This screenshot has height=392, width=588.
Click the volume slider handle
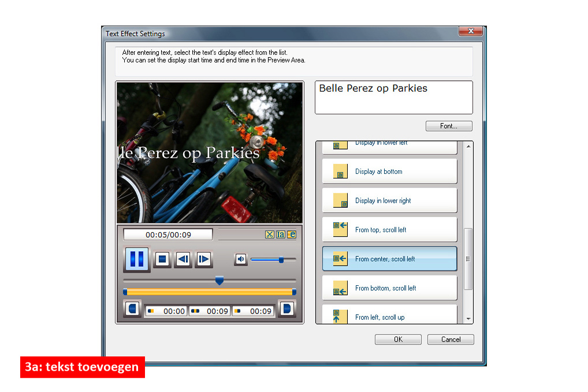[x=281, y=259]
